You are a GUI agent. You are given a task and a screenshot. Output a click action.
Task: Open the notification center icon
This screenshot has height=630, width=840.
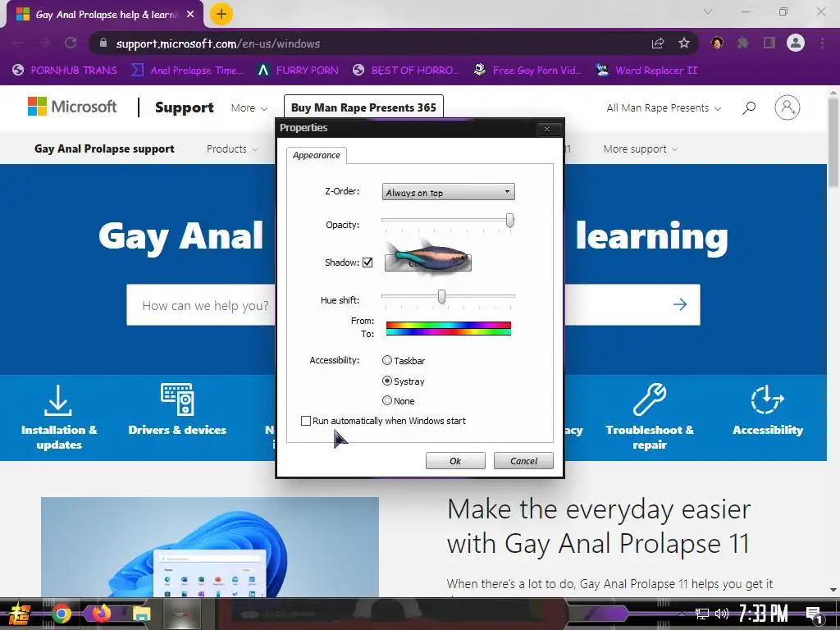[x=814, y=614]
